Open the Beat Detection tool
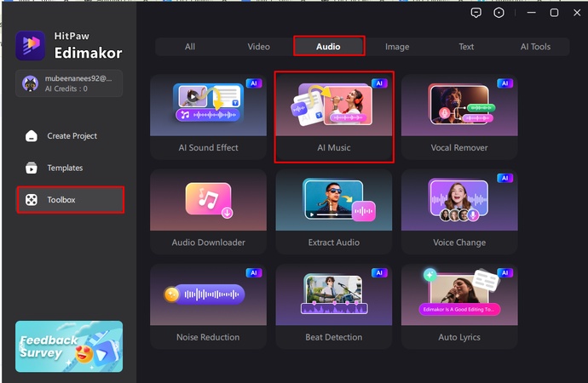The width and height of the screenshot is (588, 383). tap(333, 306)
